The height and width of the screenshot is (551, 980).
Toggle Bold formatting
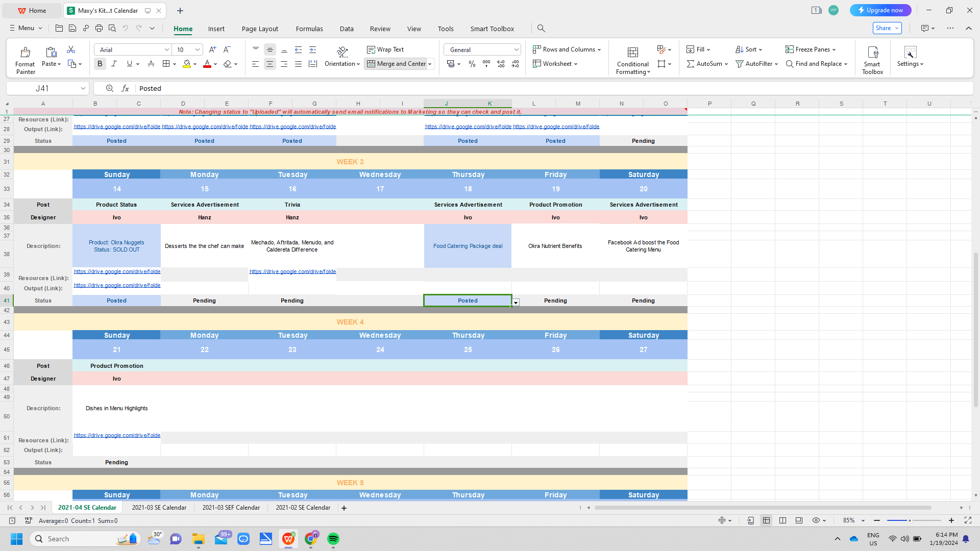[100, 64]
